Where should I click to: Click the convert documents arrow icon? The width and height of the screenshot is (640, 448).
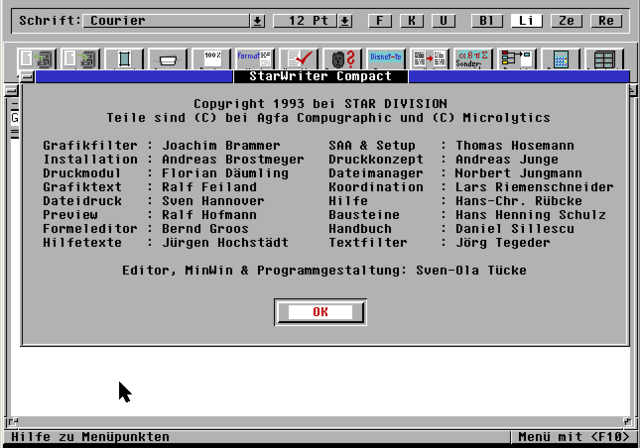click(429, 59)
